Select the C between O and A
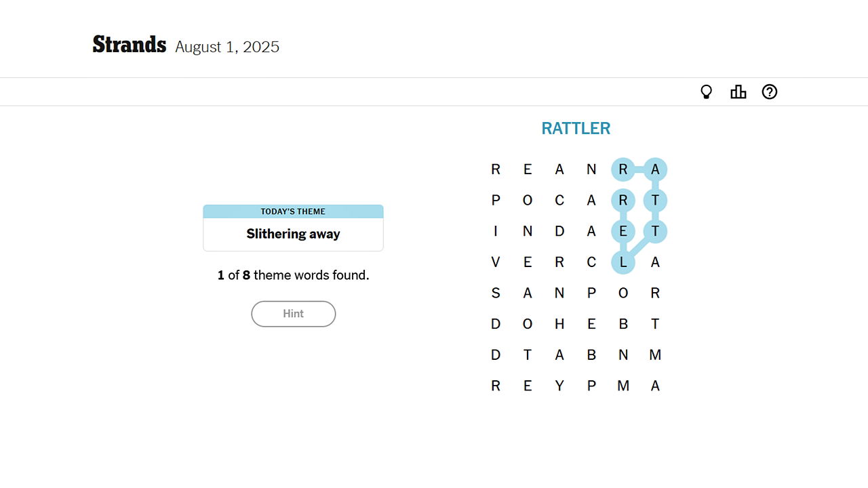The width and height of the screenshot is (868, 488). (x=559, y=201)
